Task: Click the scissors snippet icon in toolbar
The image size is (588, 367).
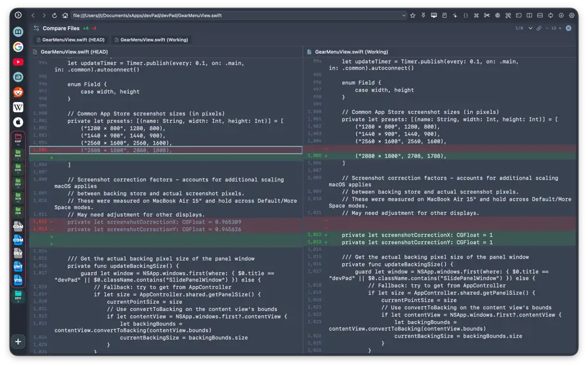Action: (487, 15)
